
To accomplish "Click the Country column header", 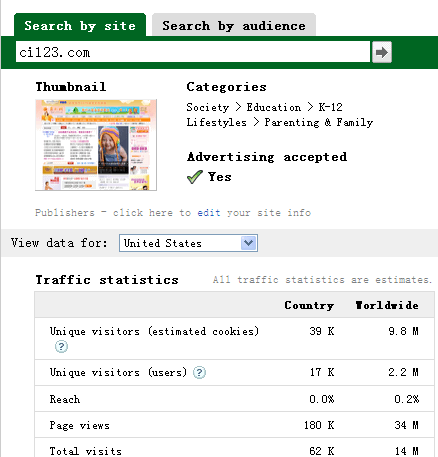I will (309, 305).
